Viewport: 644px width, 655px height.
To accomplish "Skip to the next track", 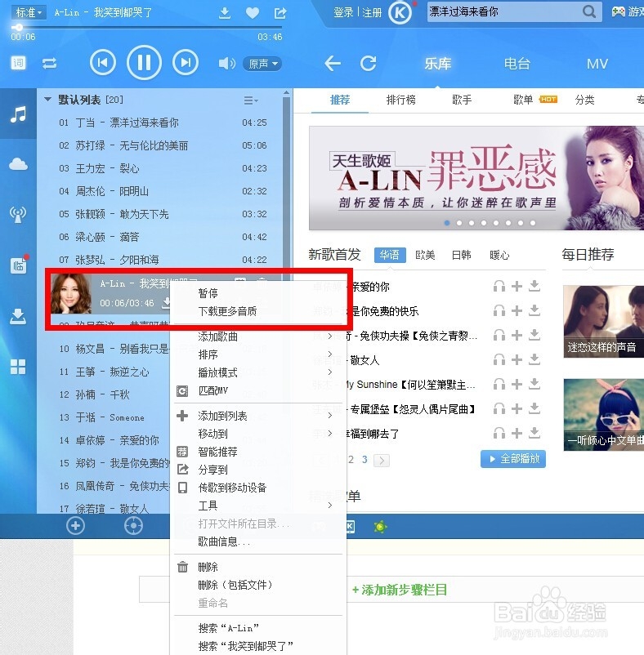I will click(x=186, y=63).
